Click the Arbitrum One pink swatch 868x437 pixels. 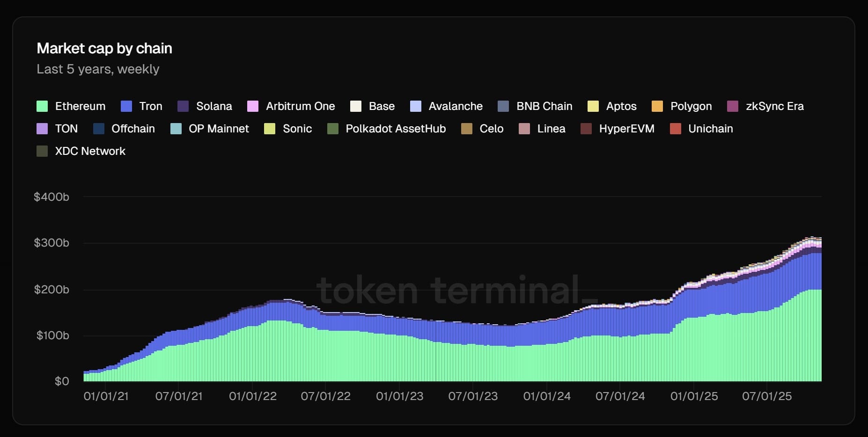tap(253, 106)
